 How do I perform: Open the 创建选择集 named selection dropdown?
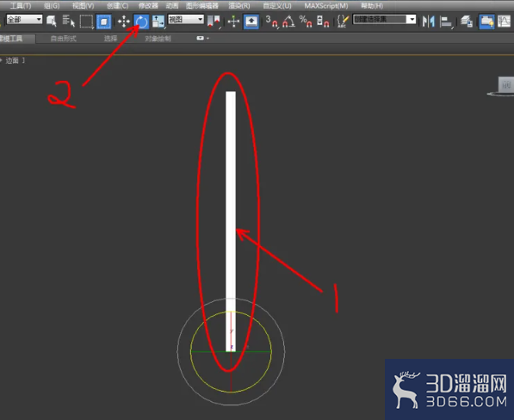point(385,19)
